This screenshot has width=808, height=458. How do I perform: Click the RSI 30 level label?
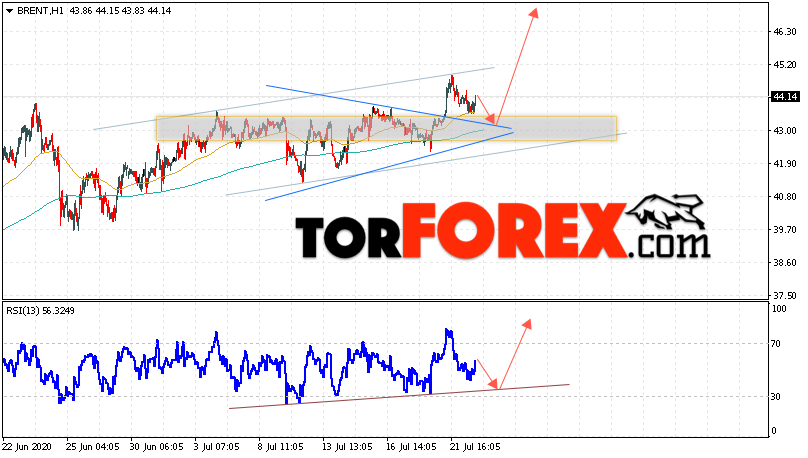click(x=778, y=397)
